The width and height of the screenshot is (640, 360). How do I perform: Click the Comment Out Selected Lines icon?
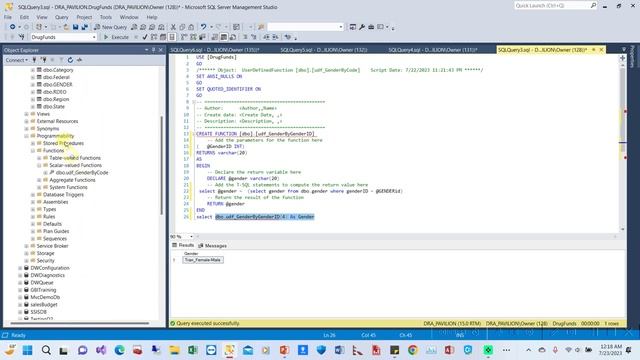pyautogui.click(x=245, y=37)
